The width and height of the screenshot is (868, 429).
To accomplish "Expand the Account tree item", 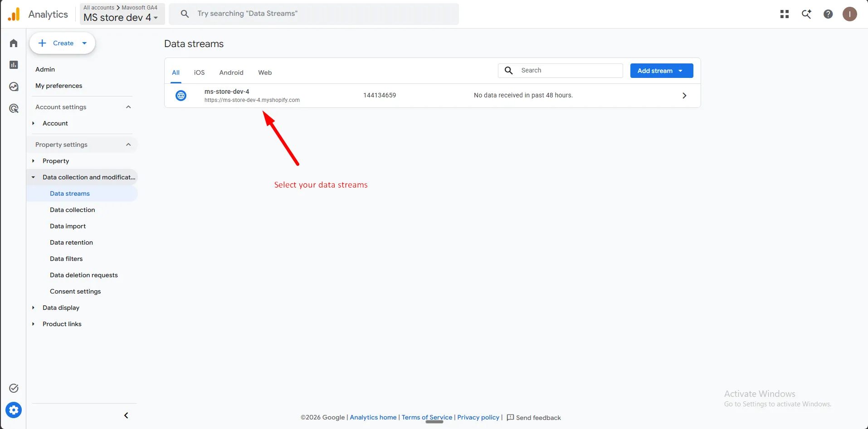I will click(33, 123).
